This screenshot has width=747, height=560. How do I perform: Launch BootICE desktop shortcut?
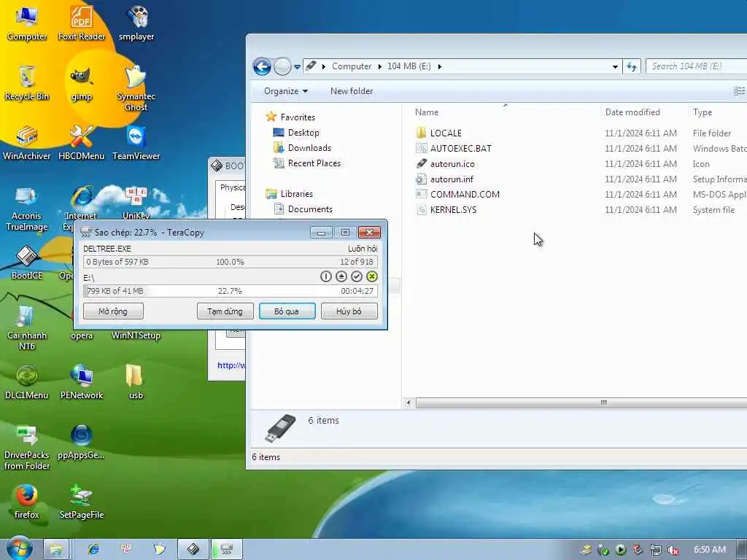[27, 262]
